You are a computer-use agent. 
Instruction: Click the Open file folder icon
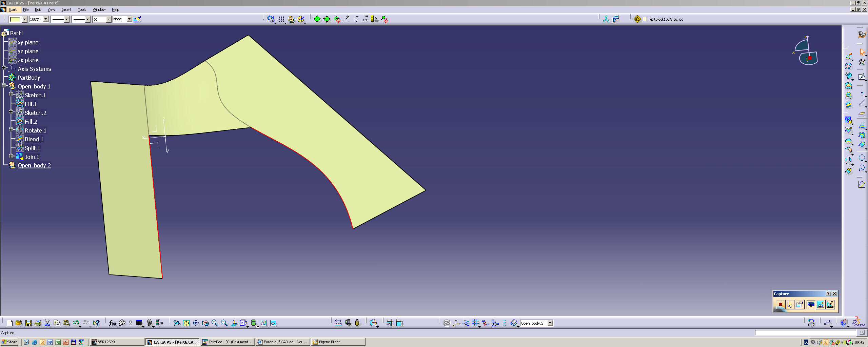point(19,323)
